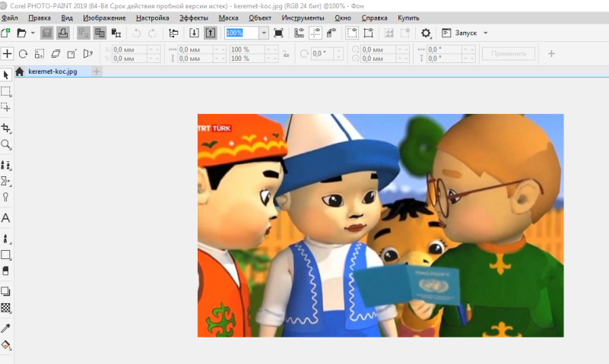609x364 pixels.
Task: Toggle full-screen preview button
Action: point(278,33)
